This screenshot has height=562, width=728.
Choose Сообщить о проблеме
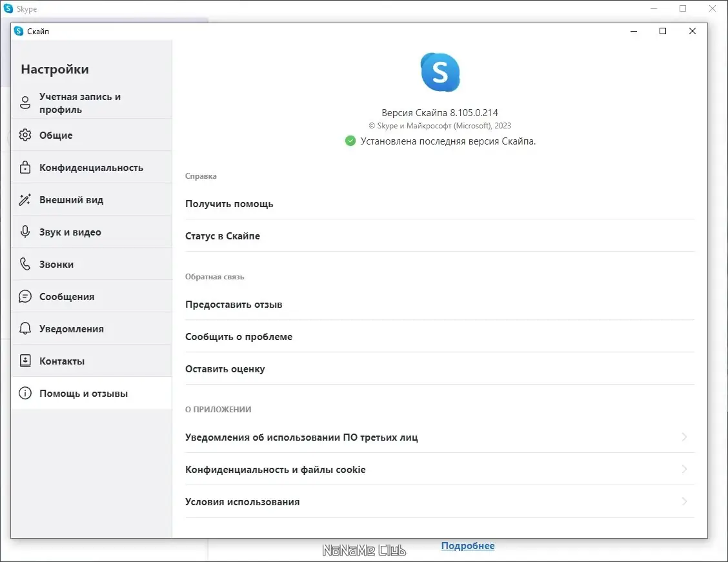click(x=440, y=336)
